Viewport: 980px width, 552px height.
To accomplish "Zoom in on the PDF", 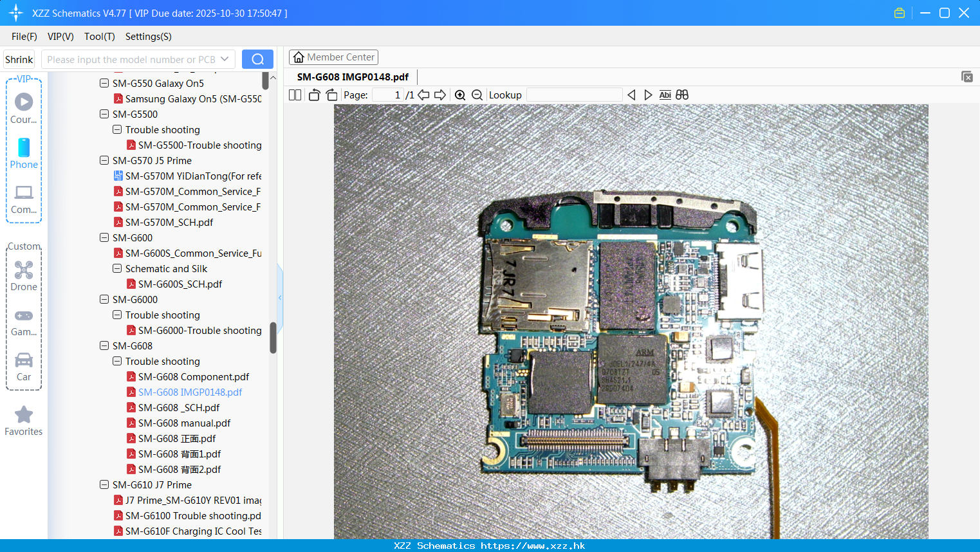I will (460, 95).
